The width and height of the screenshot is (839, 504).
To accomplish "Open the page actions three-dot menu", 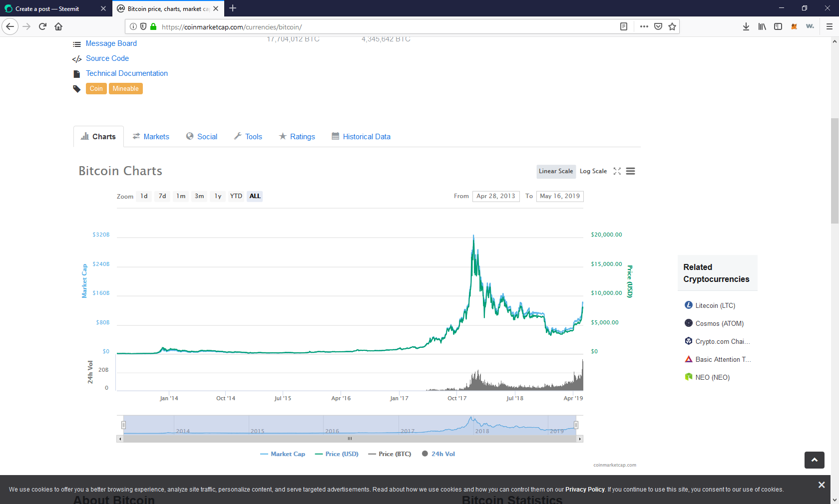I will point(644,26).
